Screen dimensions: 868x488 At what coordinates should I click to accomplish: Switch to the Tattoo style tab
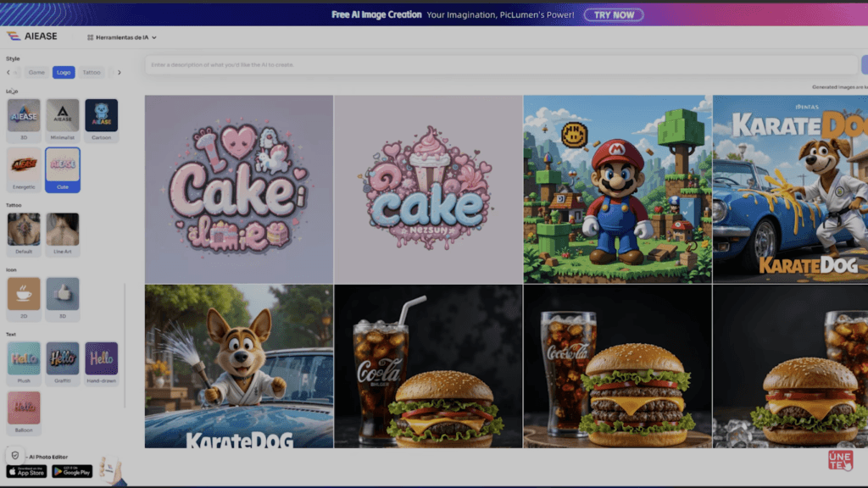91,73
